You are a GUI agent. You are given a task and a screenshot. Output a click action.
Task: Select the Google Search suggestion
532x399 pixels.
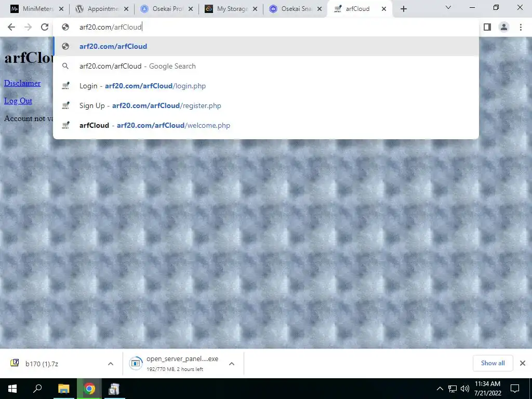pyautogui.click(x=266, y=66)
